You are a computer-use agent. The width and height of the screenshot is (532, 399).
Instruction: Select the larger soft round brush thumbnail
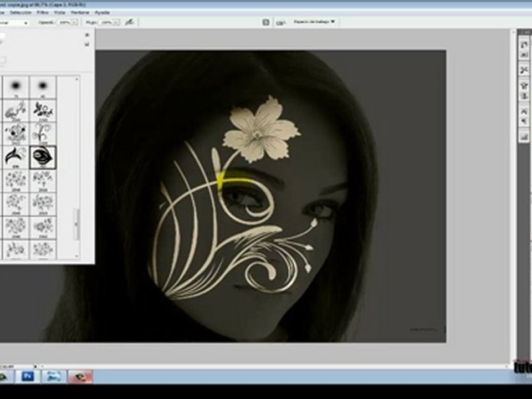tap(16, 86)
